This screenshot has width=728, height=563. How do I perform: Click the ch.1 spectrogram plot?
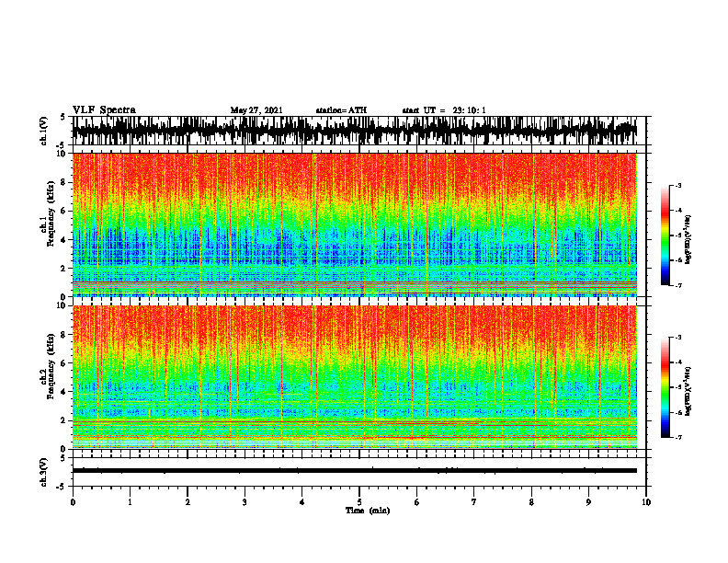click(354, 224)
